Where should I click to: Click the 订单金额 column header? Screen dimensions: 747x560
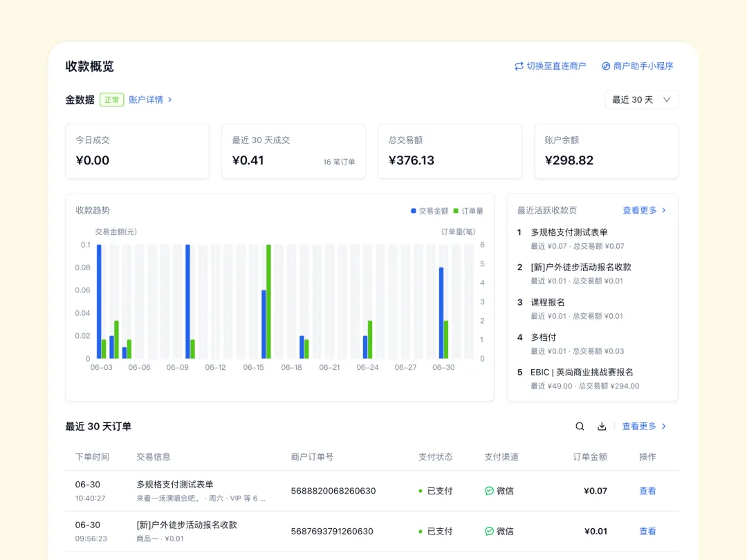[x=590, y=457]
